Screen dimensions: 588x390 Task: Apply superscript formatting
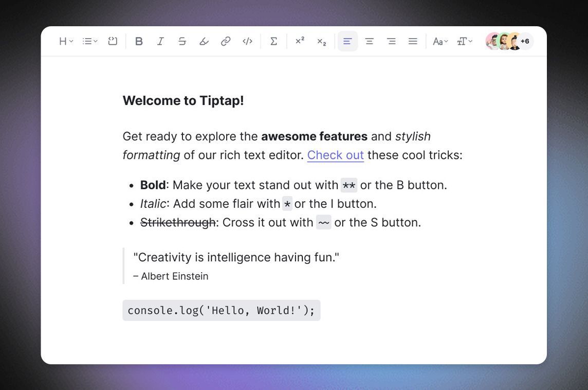(300, 41)
